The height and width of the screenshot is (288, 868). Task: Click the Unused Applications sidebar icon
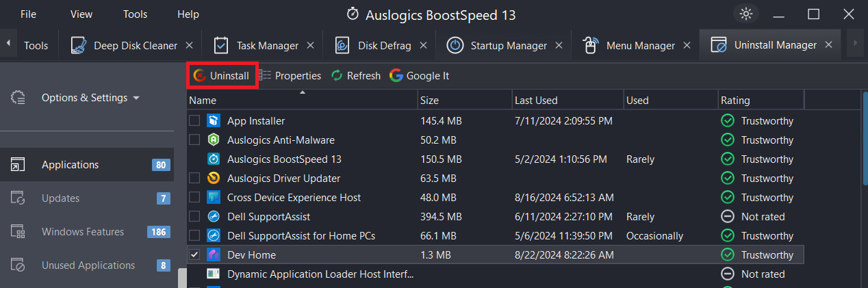[18, 265]
